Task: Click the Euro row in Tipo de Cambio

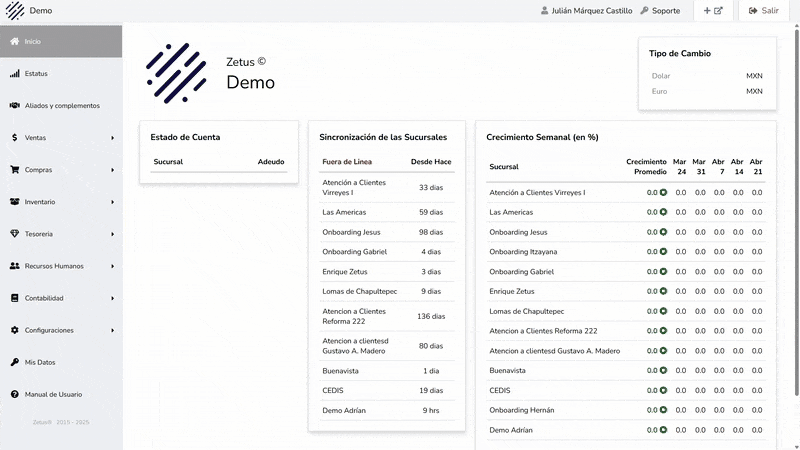Action: click(x=707, y=91)
